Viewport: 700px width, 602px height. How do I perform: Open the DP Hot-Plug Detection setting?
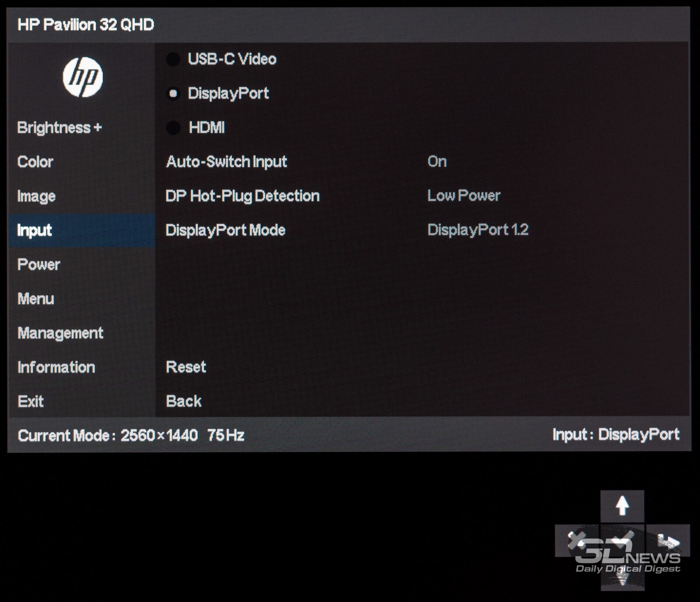click(x=242, y=196)
